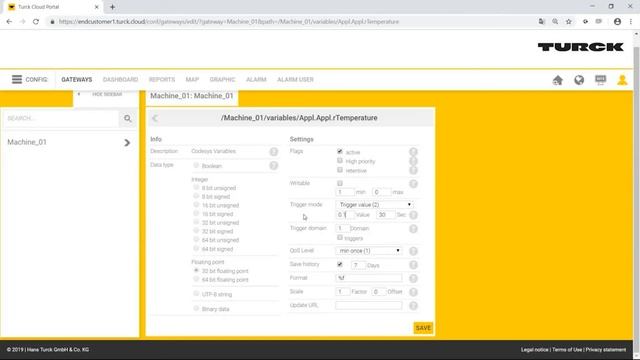Enable the triggers checkbox

[x=340, y=238]
